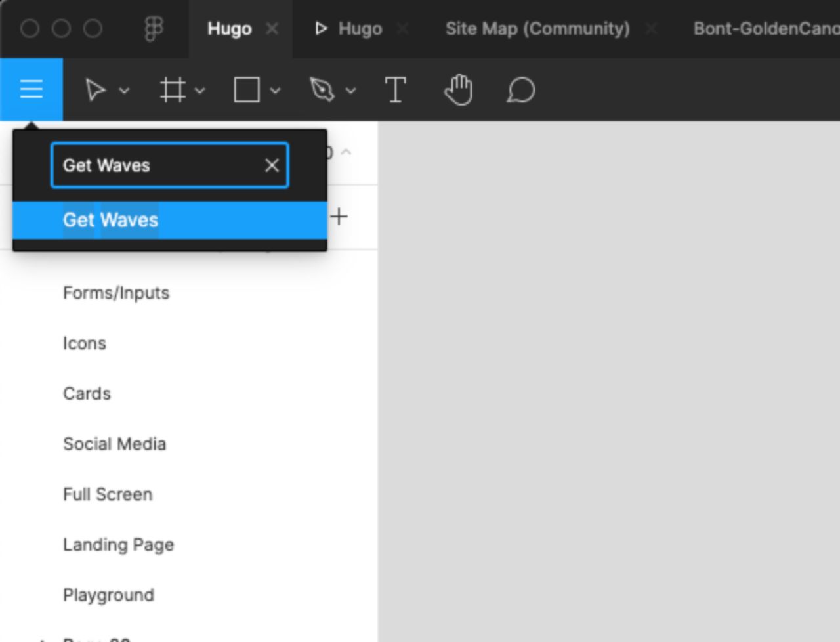The image size is (840, 642).
Task: Select the Move tool arrow
Action: coord(96,90)
